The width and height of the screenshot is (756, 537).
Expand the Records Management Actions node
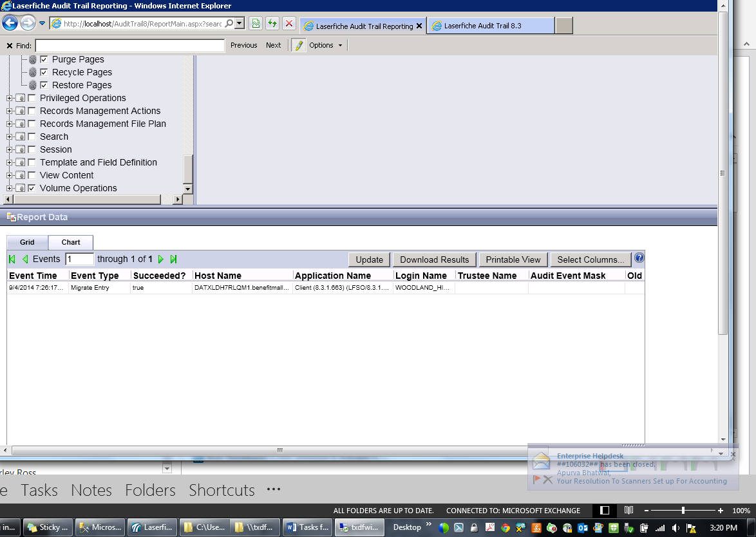point(9,111)
